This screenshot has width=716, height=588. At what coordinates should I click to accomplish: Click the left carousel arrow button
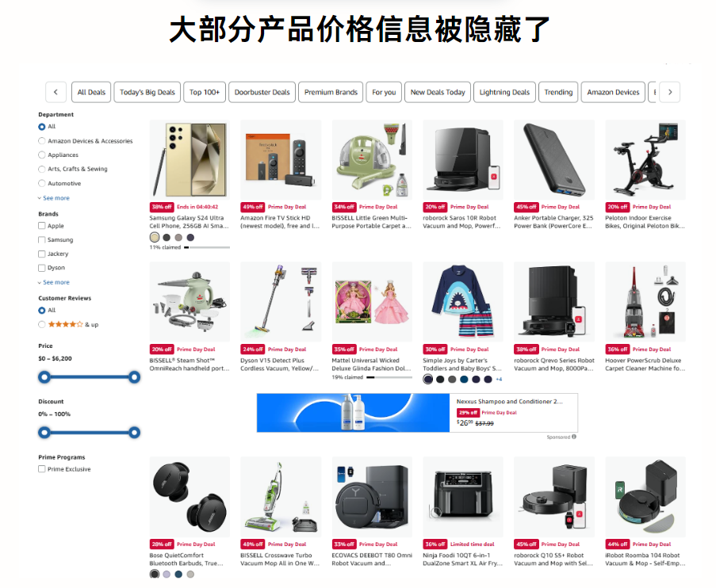click(x=56, y=92)
